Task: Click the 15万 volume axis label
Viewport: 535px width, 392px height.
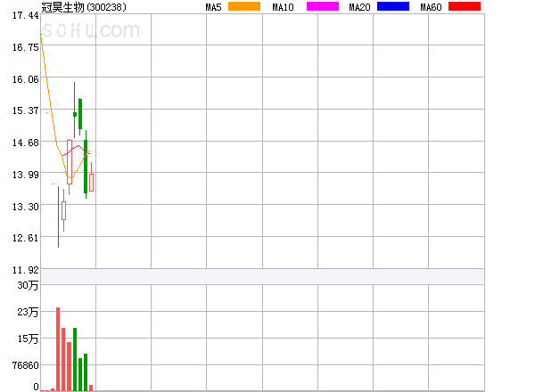Action: [28, 339]
